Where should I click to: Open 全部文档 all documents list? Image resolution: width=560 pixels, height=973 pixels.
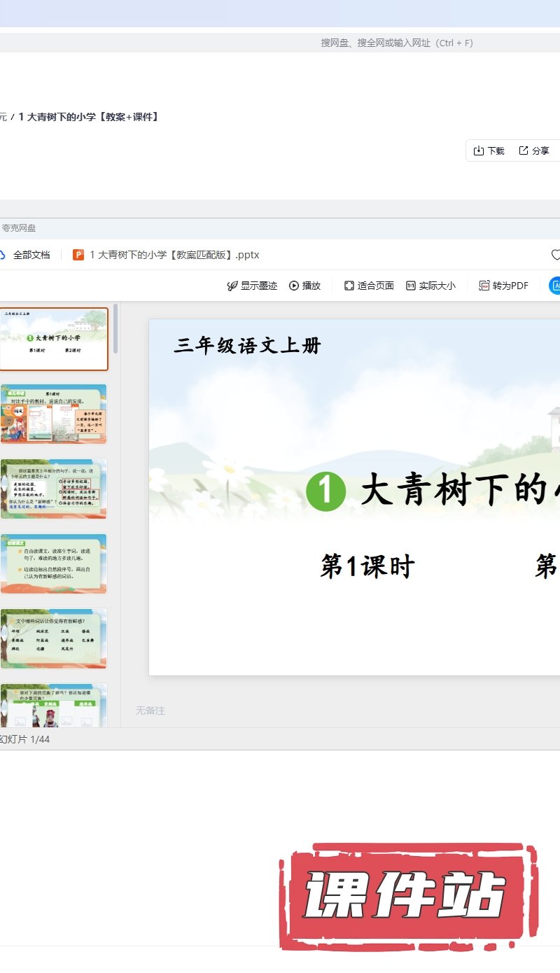coord(31,255)
